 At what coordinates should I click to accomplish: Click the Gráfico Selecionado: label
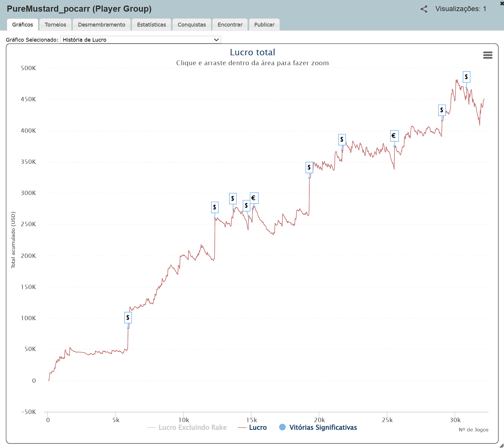click(32, 40)
